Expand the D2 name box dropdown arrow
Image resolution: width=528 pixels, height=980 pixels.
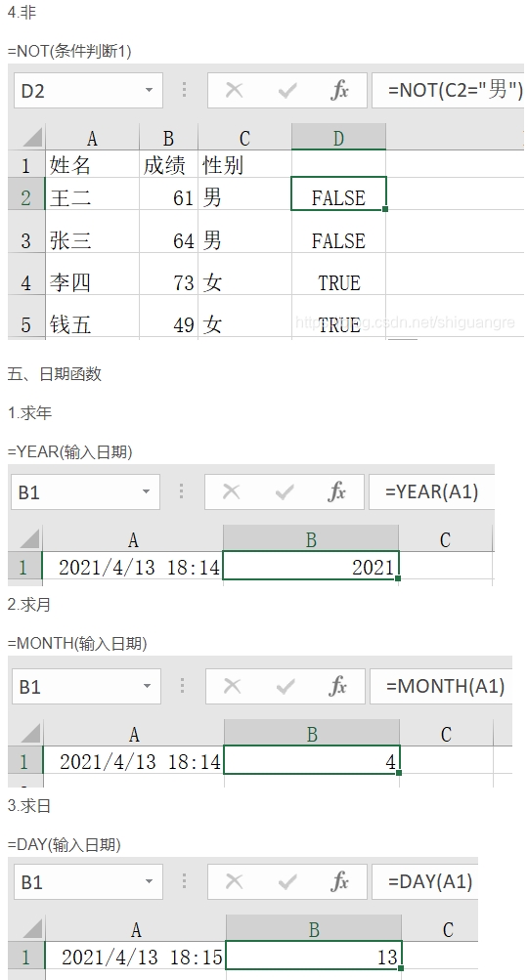149,91
